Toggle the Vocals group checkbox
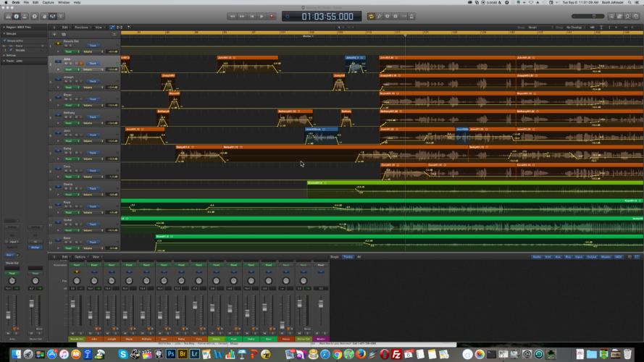Screen dimensions: 644x362 12,50
